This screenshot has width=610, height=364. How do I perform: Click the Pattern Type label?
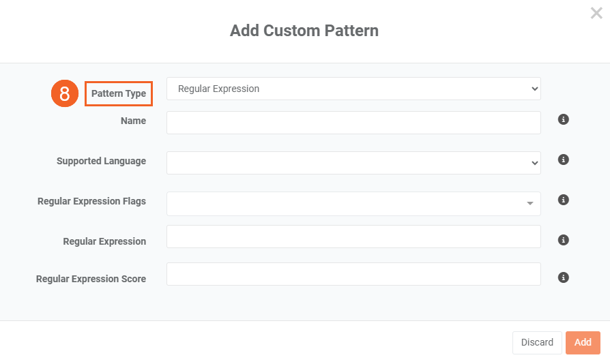pos(119,93)
